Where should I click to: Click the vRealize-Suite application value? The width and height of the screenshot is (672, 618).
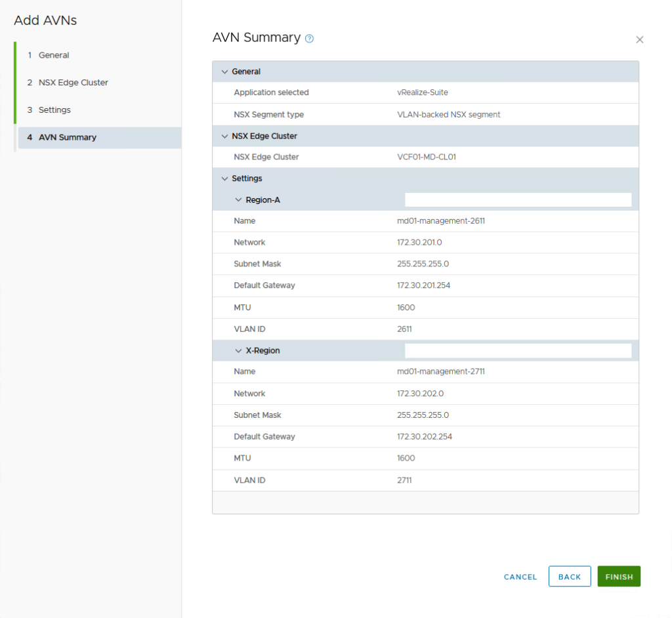[422, 93]
